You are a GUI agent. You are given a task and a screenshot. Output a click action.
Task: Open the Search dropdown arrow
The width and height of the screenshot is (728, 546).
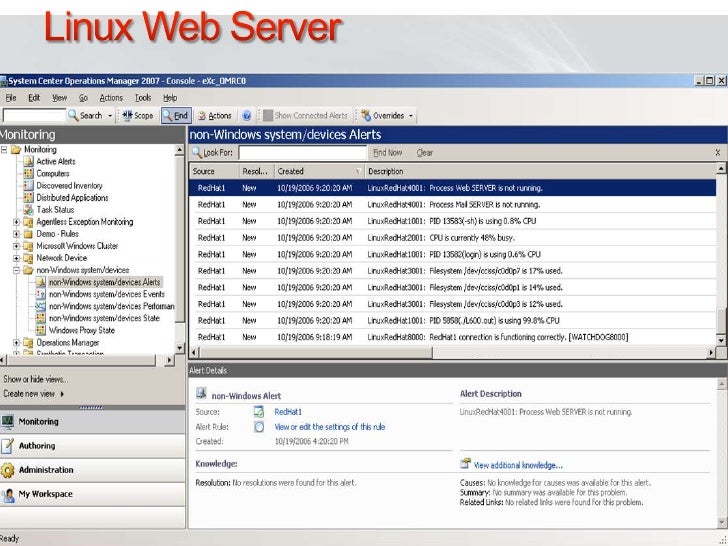(x=110, y=116)
